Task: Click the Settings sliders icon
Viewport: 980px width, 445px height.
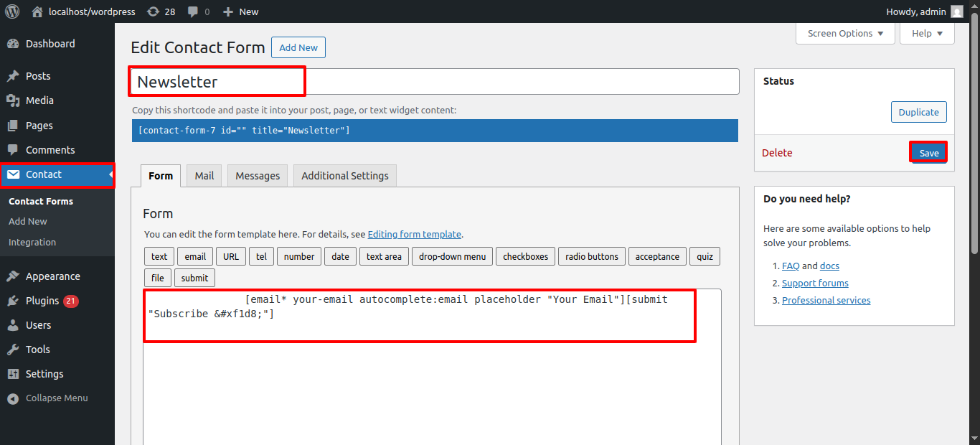Action: point(13,374)
